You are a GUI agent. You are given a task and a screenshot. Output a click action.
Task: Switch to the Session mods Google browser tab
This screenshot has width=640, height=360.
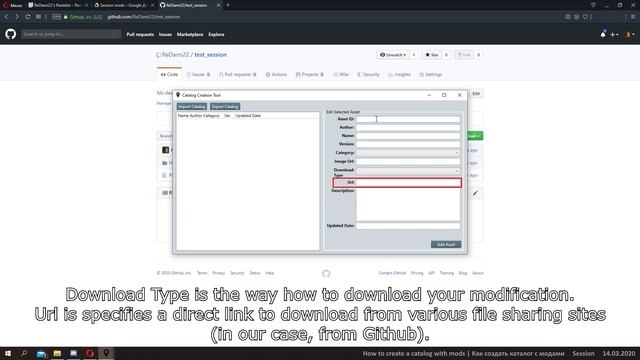[x=124, y=5]
